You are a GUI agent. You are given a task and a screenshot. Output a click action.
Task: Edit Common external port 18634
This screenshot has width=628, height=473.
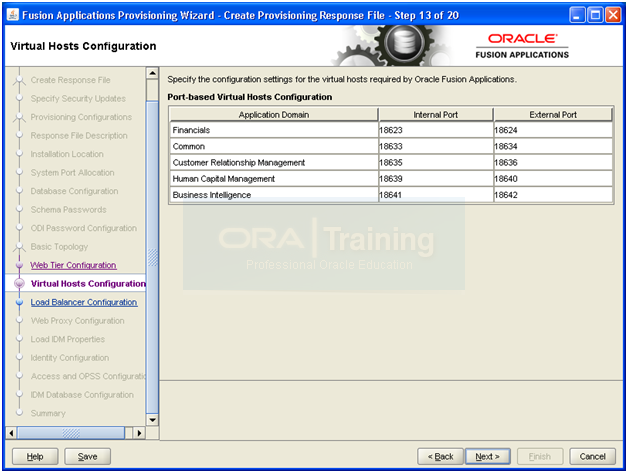coord(553,146)
